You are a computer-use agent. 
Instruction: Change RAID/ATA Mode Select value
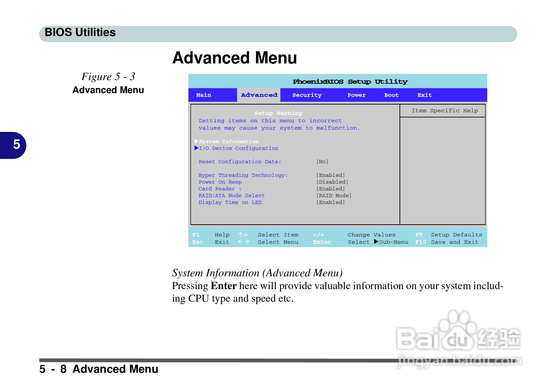[x=333, y=195]
